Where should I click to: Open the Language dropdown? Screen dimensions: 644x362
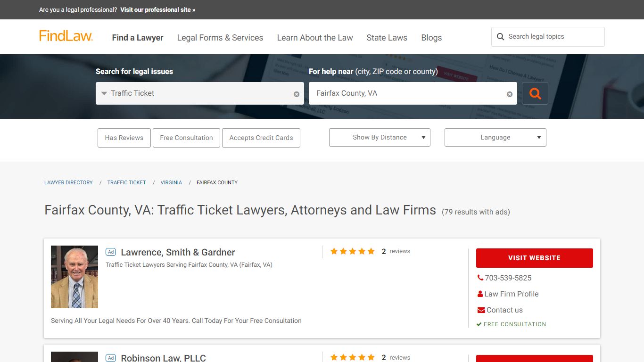495,137
